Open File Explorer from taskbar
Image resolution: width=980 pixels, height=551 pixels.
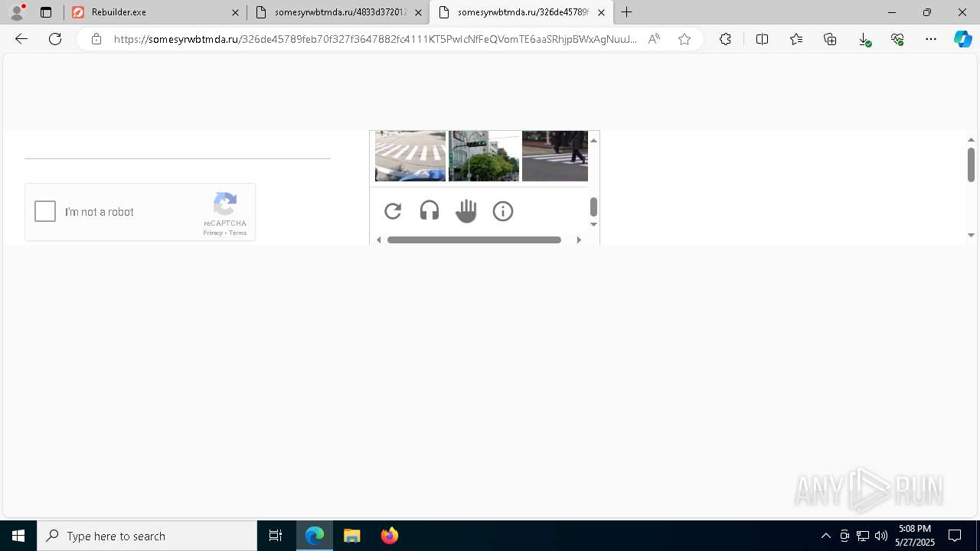pyautogui.click(x=352, y=536)
